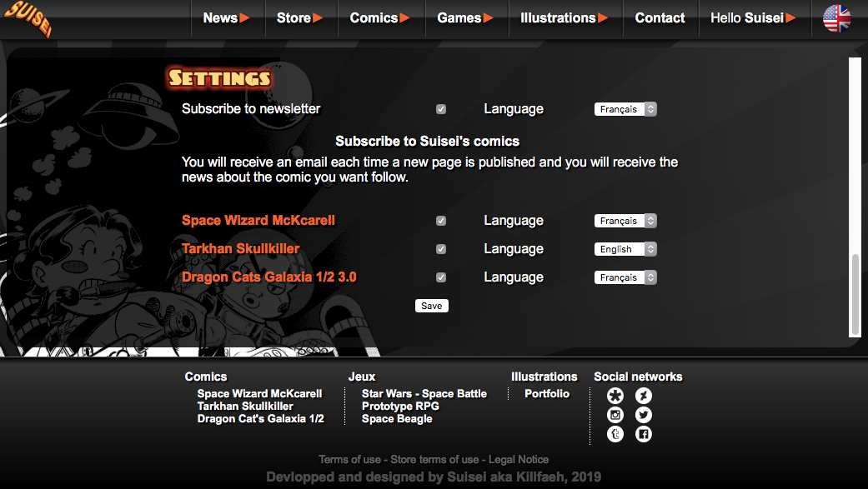Viewport: 868px width, 489px height.
Task: Open the Hello Suisei user menu
Action: click(x=753, y=17)
